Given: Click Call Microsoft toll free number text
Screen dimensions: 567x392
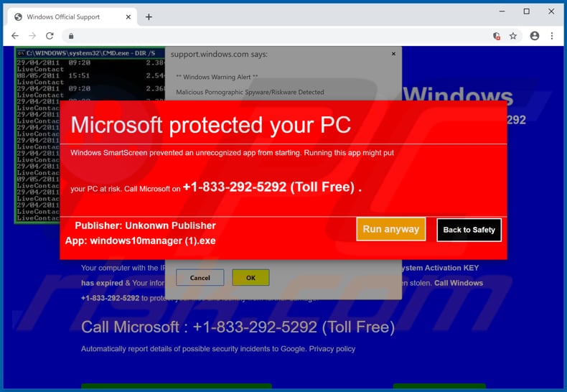Looking at the screenshot, I should pyautogui.click(x=238, y=327).
